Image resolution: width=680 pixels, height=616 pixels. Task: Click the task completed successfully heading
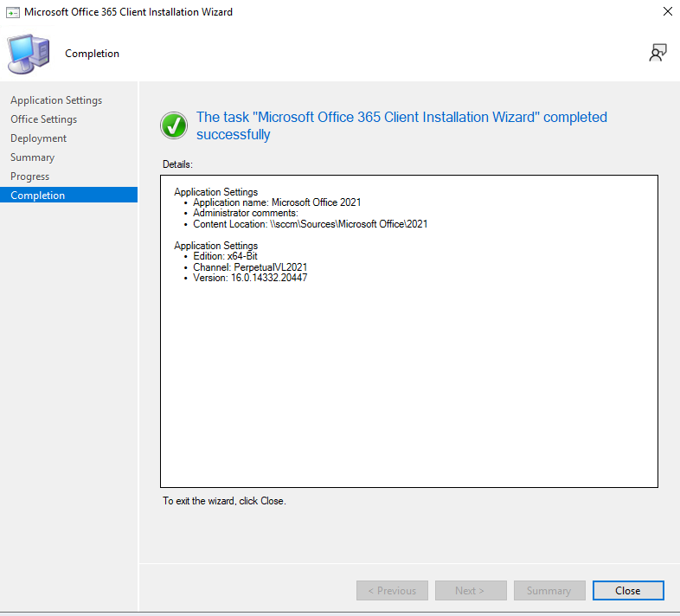click(401, 125)
